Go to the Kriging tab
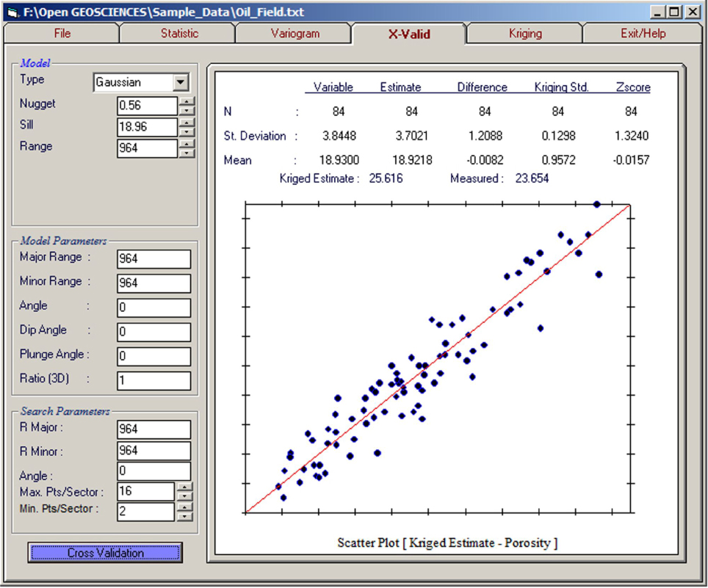Viewport: 708px width, 588px height. tap(524, 34)
